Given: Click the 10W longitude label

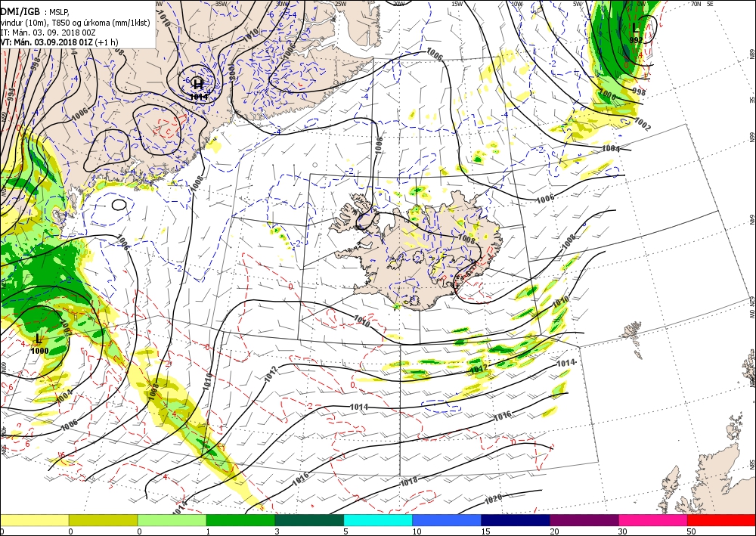Looking at the screenshot, I should (517, 4).
